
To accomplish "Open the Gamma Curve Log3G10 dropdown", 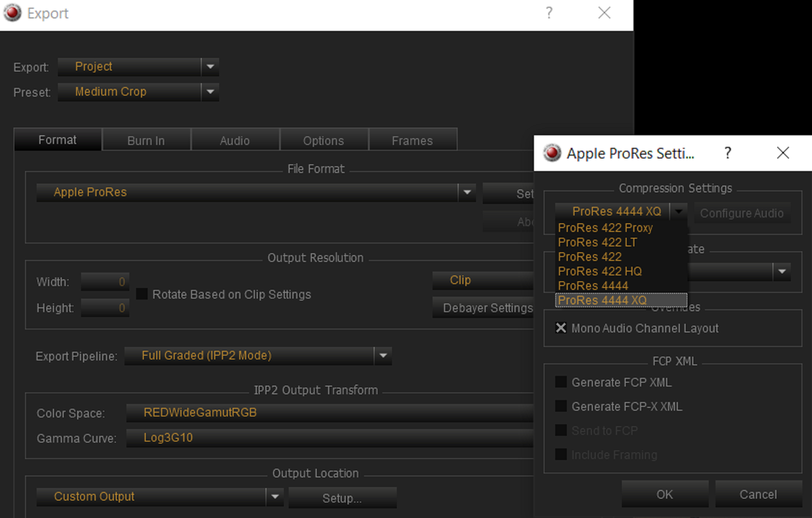I will click(x=329, y=438).
